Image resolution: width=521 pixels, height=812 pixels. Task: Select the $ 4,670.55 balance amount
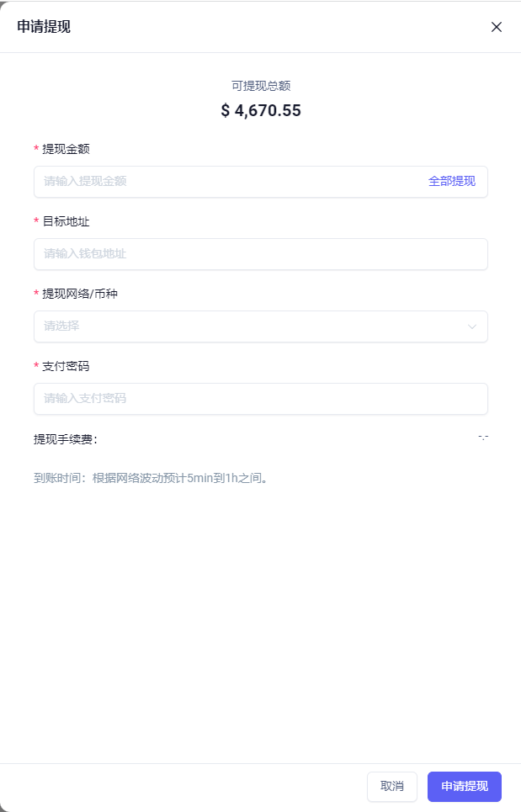point(261,110)
